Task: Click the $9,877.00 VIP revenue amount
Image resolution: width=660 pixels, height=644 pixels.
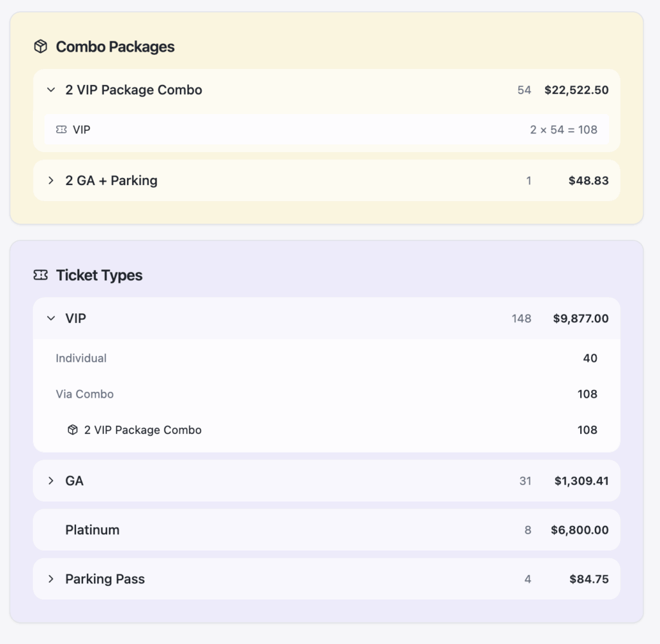Action: pyautogui.click(x=581, y=318)
